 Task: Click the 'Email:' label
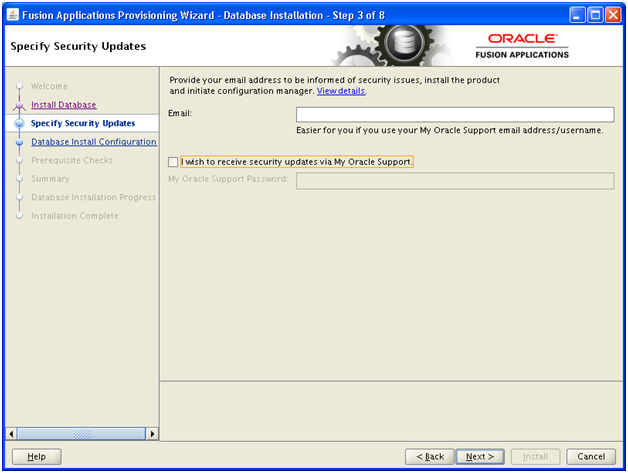pos(180,113)
